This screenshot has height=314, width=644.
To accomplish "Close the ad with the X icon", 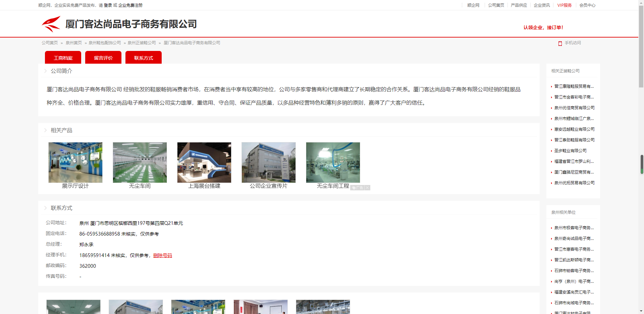I will (367, 188).
